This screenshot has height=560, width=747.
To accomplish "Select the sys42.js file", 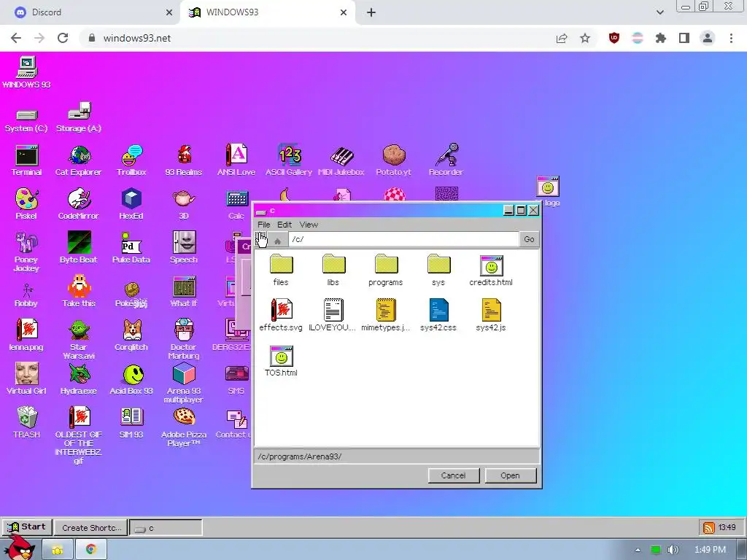I will [x=491, y=315].
